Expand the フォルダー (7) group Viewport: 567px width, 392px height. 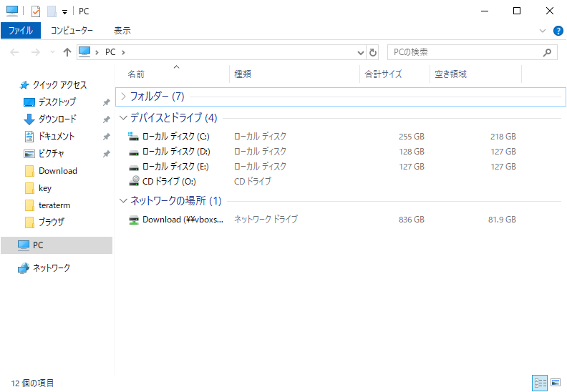[x=123, y=97]
